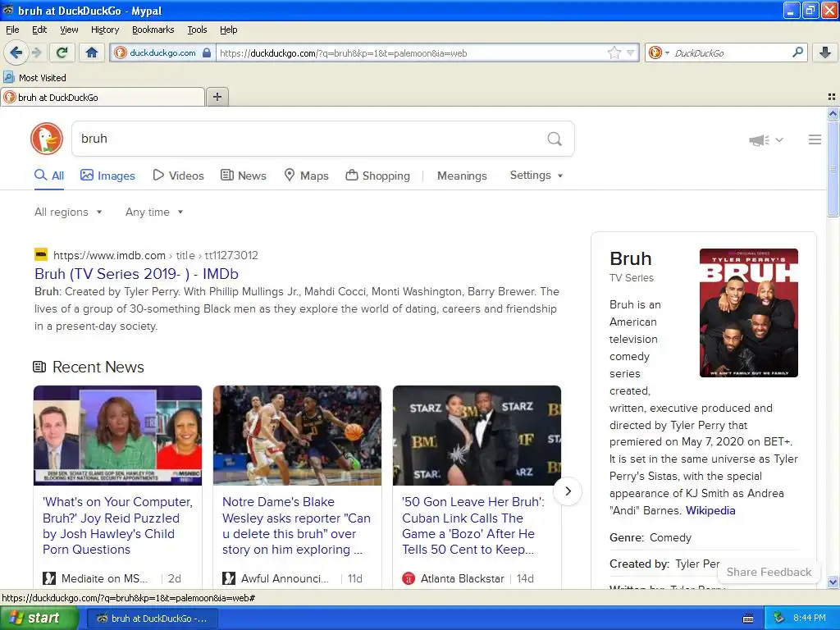Open the browser home page icon

coord(92,52)
